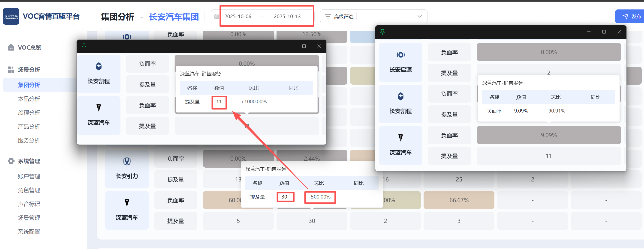644x249 pixels.
Task: Select 集团分析 in sidebar
Action: (x=29, y=85)
